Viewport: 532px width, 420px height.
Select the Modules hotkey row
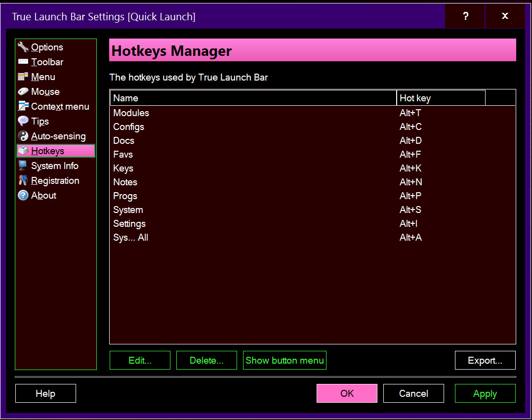point(313,113)
